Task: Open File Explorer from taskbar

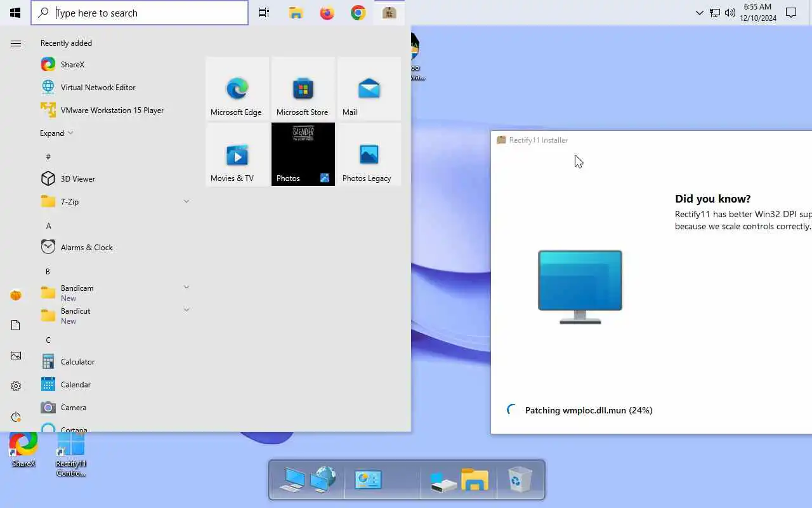Action: (296, 13)
